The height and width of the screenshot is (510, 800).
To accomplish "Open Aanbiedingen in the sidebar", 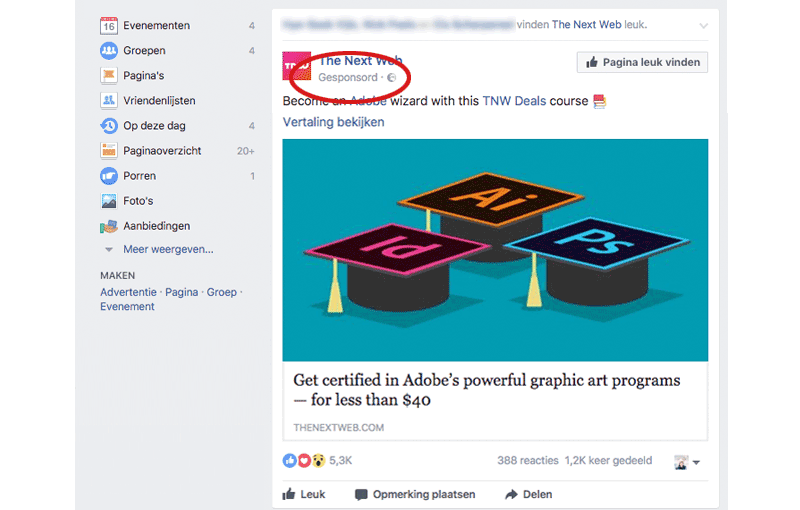I will (x=157, y=226).
